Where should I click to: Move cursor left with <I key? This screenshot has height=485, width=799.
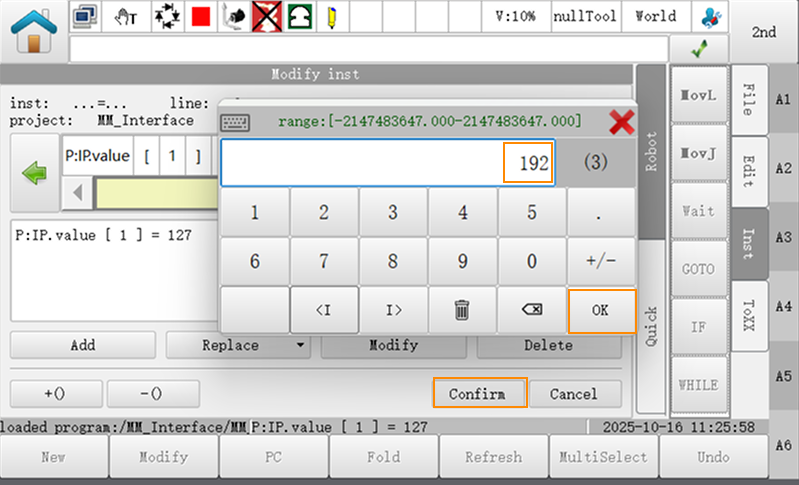click(324, 310)
